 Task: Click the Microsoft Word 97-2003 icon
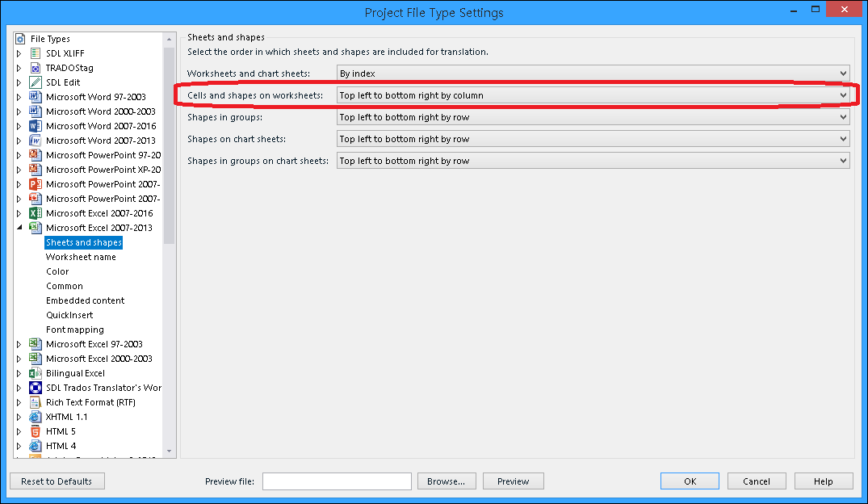click(x=35, y=97)
